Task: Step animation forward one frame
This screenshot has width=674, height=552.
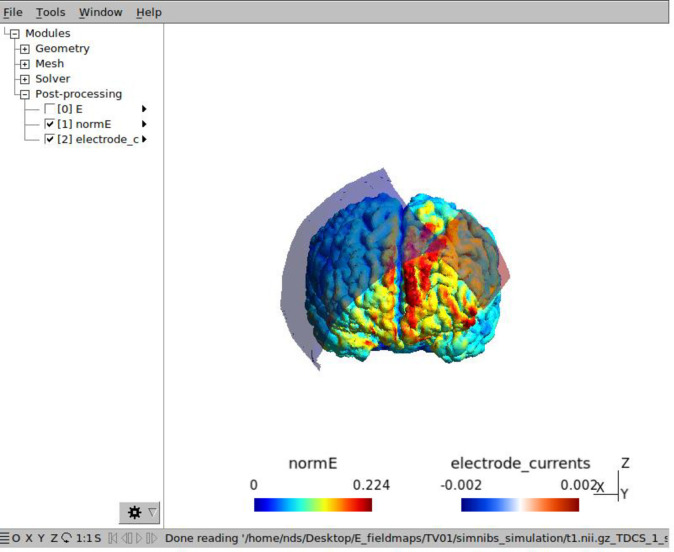Action: [151, 538]
